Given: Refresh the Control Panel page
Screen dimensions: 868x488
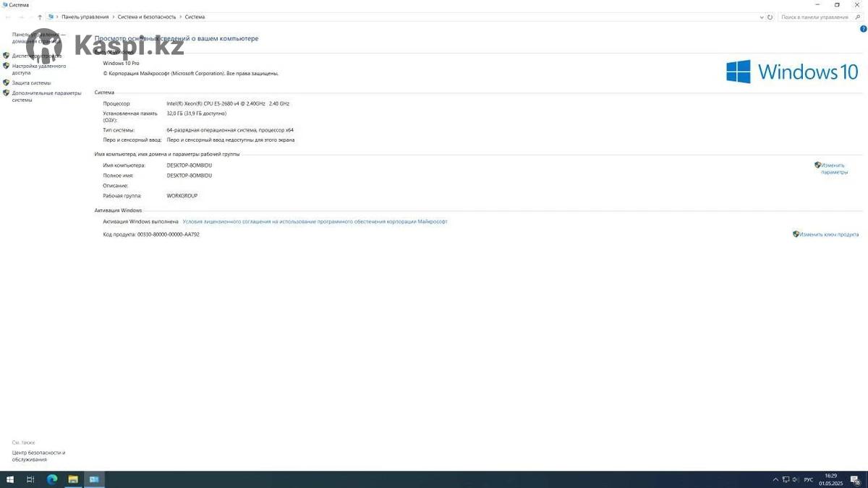Looking at the screenshot, I should (770, 17).
